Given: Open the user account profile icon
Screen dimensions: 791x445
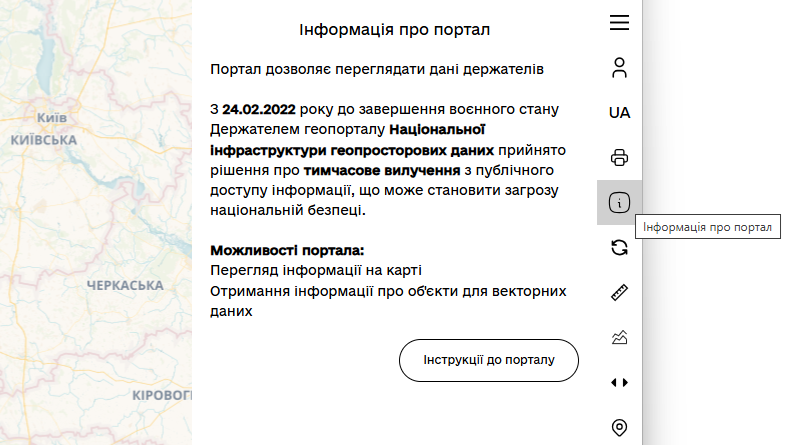Looking at the screenshot, I should (x=619, y=68).
